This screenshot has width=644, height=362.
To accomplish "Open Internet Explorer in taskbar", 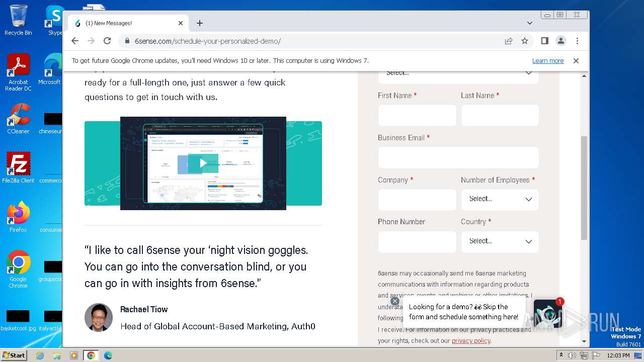I will (40, 355).
